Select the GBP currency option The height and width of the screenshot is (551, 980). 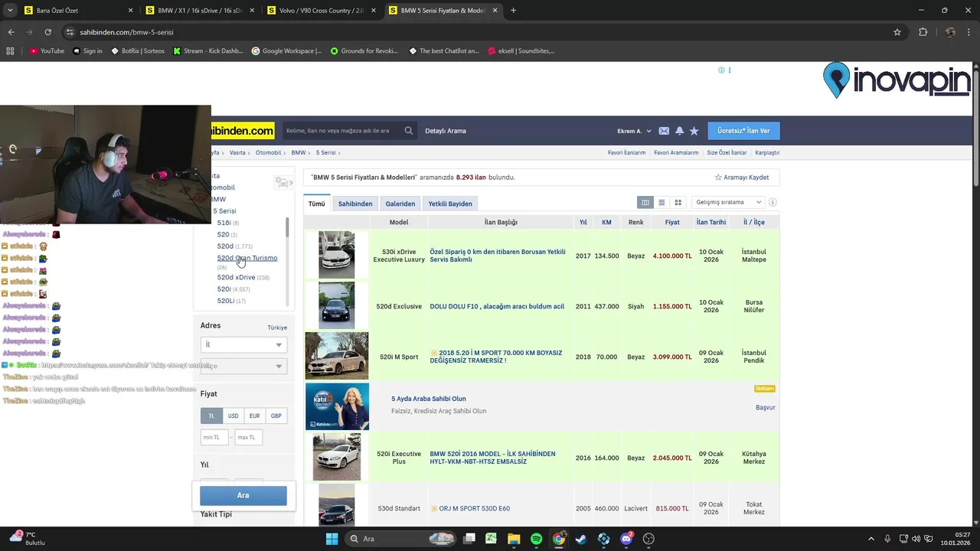276,416
